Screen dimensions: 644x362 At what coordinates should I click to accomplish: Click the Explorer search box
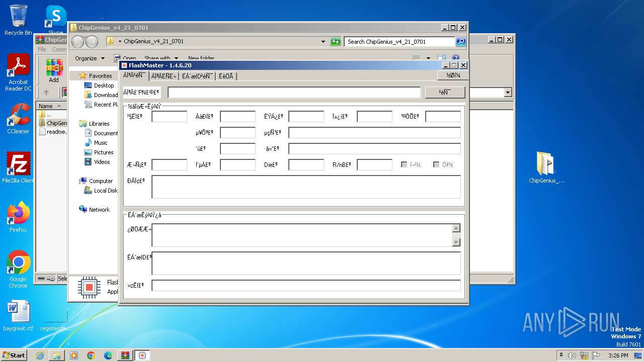400,42
